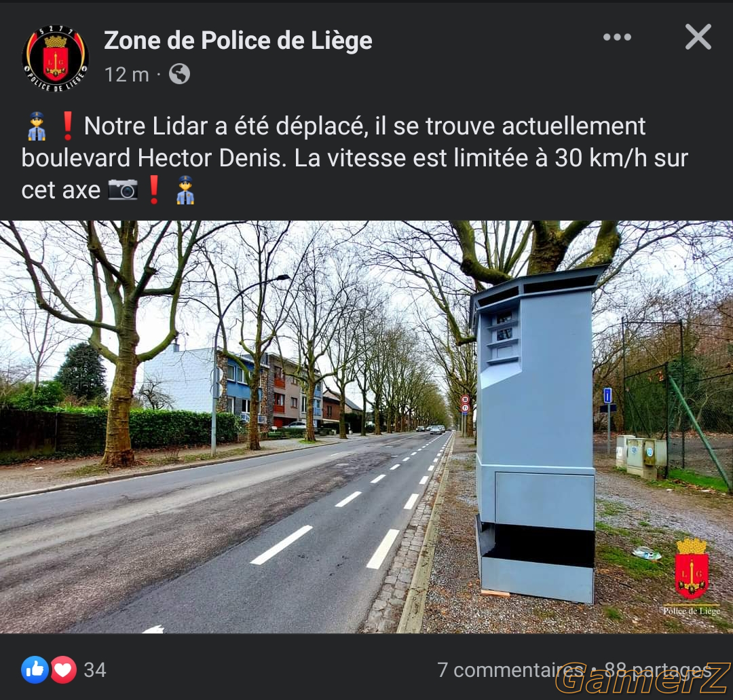Screen dimensions: 733x700
Task: Click the red exclamation mark after the camera emoji
Action: pos(154,189)
